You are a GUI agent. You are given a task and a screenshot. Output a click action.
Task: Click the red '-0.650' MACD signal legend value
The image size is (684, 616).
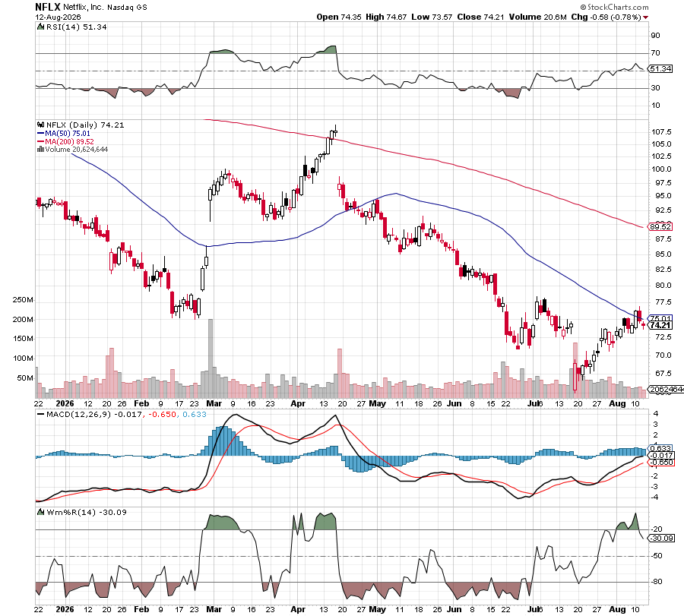click(x=163, y=414)
